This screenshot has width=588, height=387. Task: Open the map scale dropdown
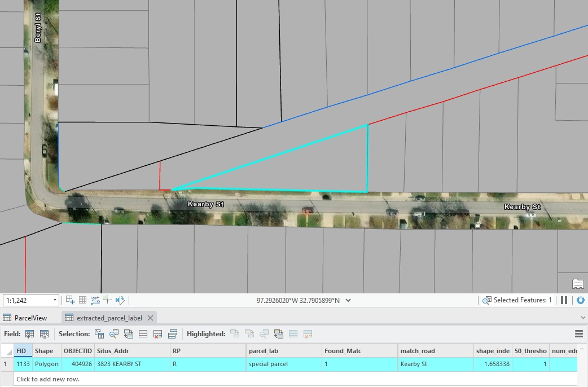[x=55, y=300]
